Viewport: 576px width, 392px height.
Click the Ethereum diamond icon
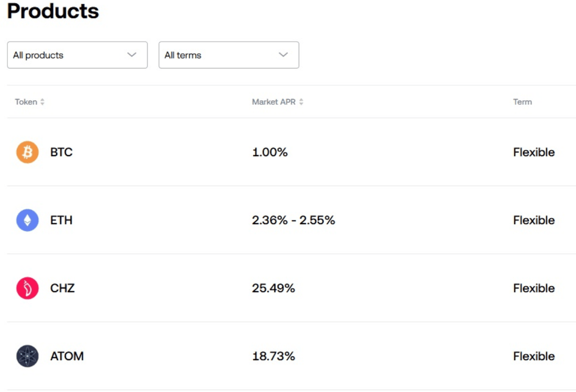(27, 220)
